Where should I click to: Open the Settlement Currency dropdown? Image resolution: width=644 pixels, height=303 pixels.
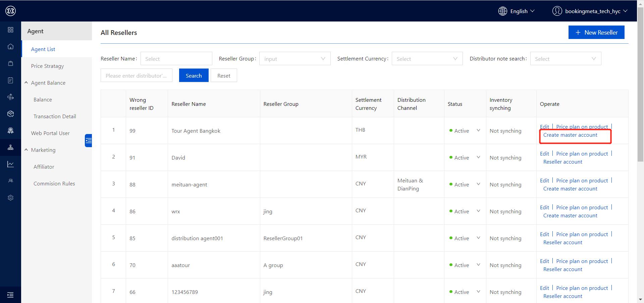(x=427, y=59)
